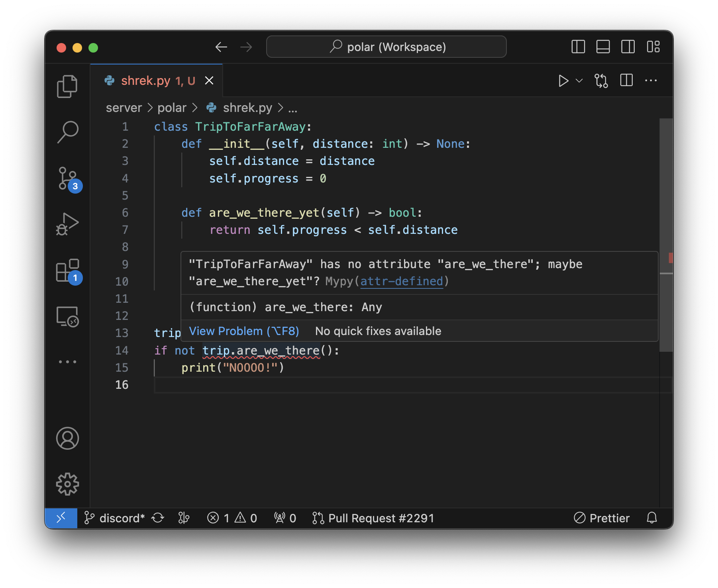Open the Manage settings gear

[x=67, y=484]
